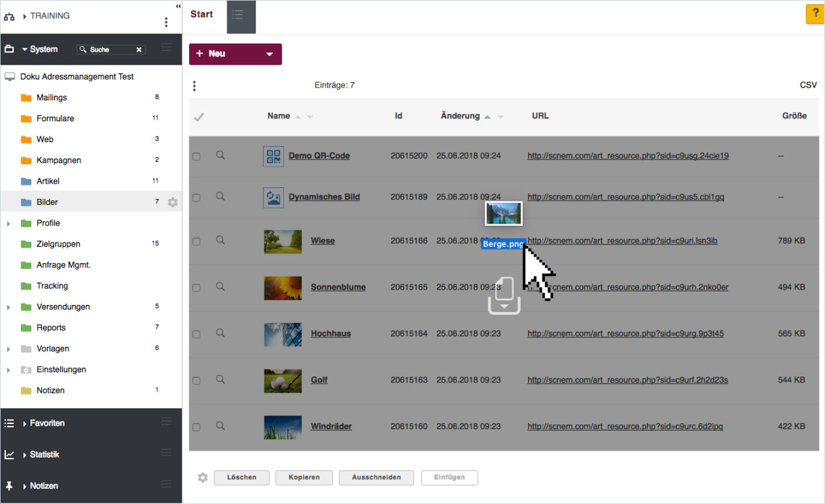Expand the Versendungen folder
Screen dimensions: 825x504
coord(8,307)
